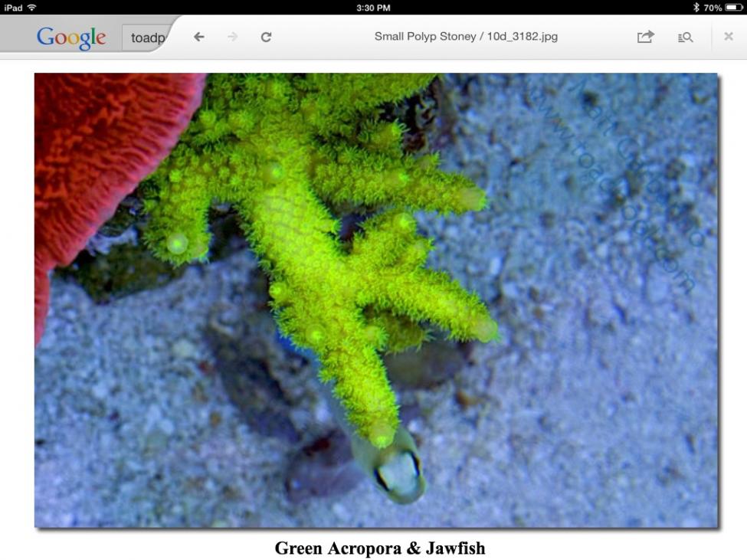
Task: Tap the battery indicator icon
Action: click(734, 7)
